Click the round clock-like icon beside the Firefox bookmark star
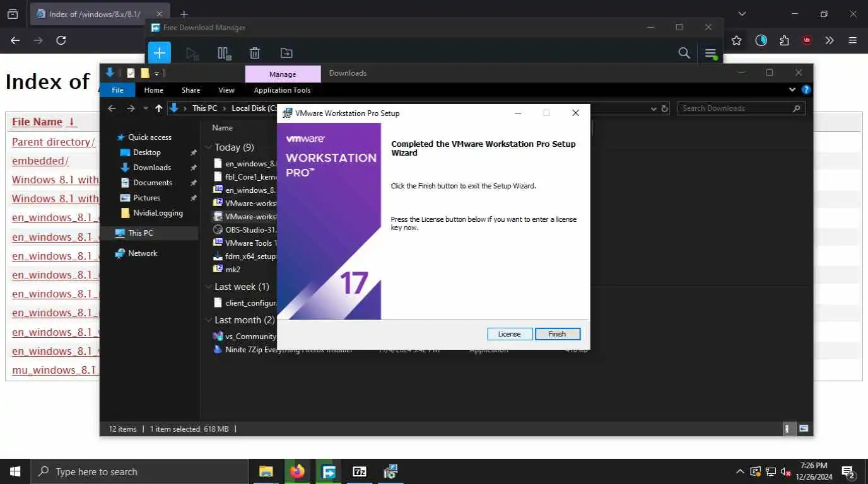The image size is (868, 484). coord(761,40)
